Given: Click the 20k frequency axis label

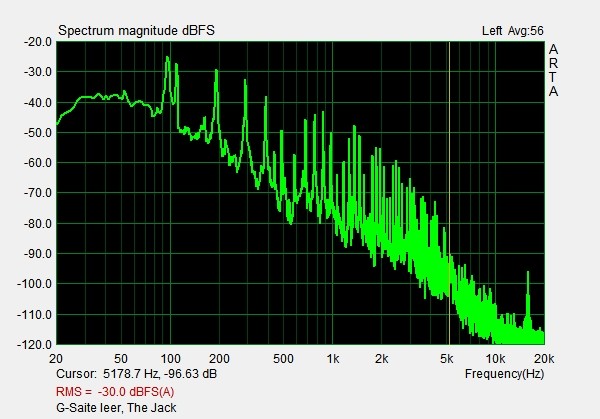Looking at the screenshot, I should [x=544, y=359].
